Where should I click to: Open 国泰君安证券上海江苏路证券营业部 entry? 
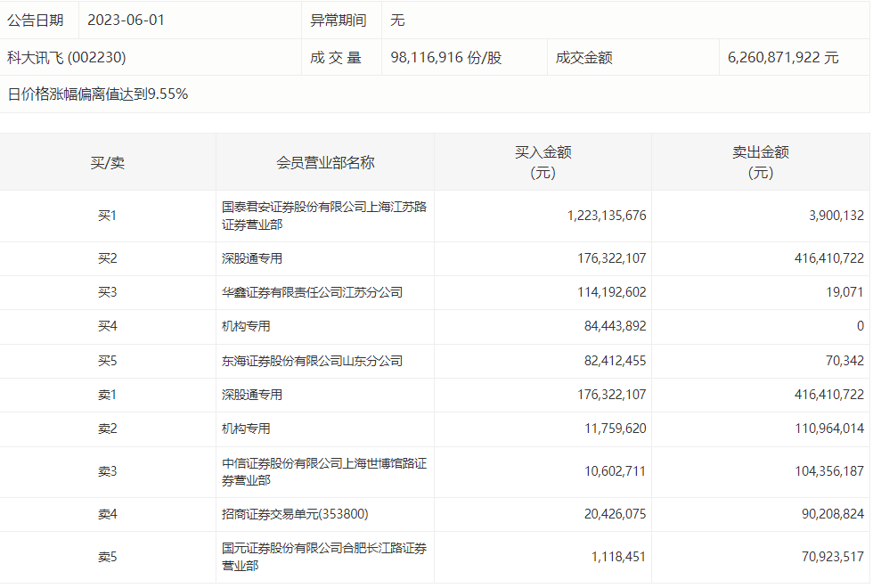(323, 216)
